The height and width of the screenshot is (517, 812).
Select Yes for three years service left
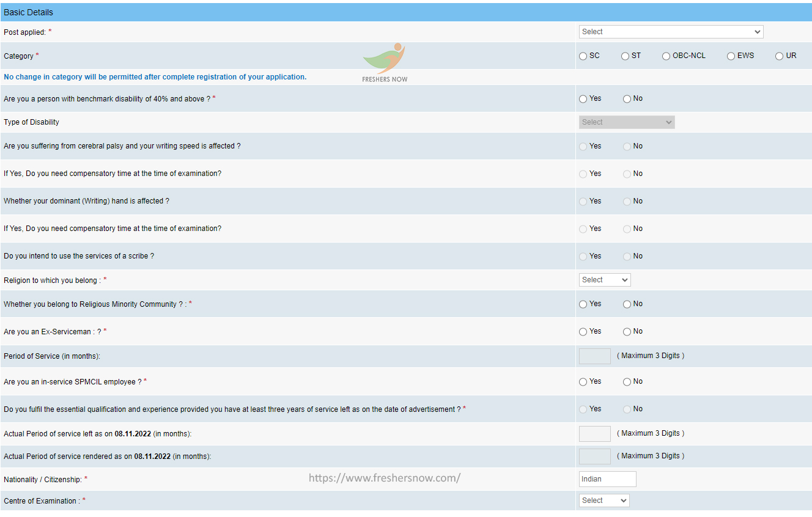[583, 409]
